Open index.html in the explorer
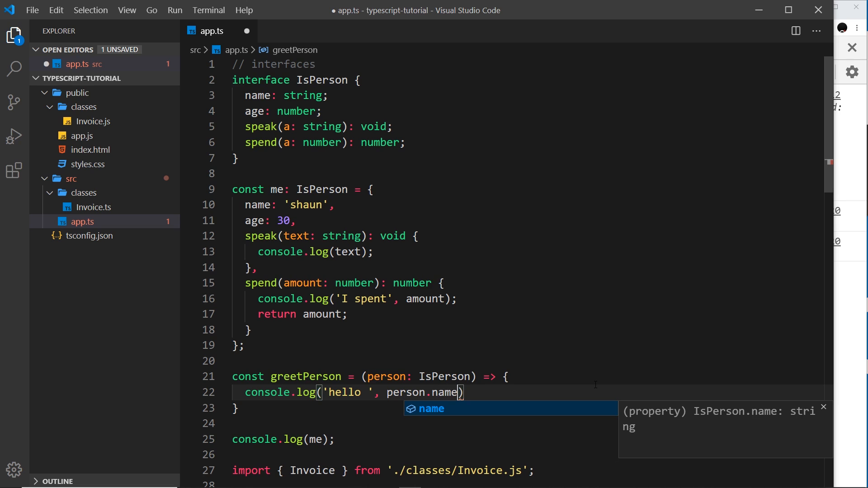Screen dimensions: 868x488 coord(90,150)
